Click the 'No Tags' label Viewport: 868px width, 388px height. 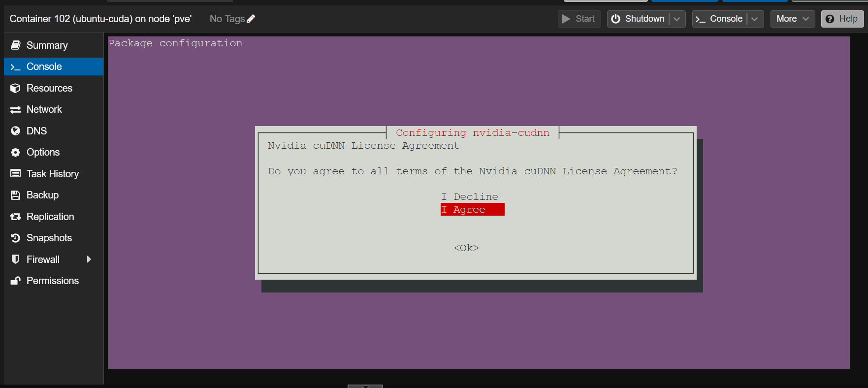tap(227, 19)
